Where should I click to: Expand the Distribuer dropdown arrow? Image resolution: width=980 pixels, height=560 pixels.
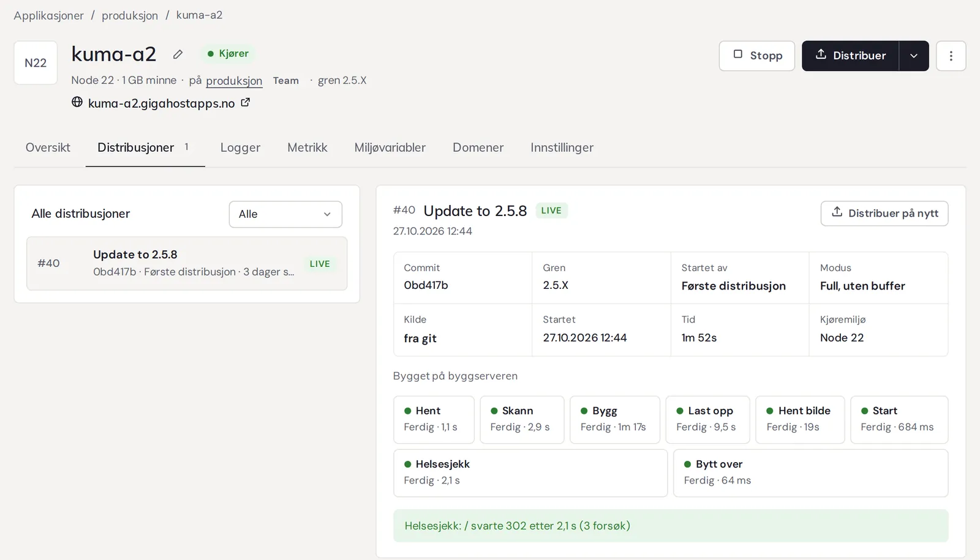(914, 56)
